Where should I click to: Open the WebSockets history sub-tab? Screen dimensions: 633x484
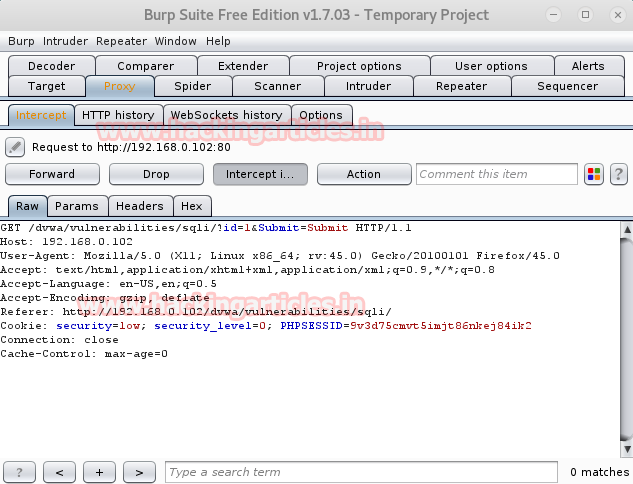[x=226, y=115]
